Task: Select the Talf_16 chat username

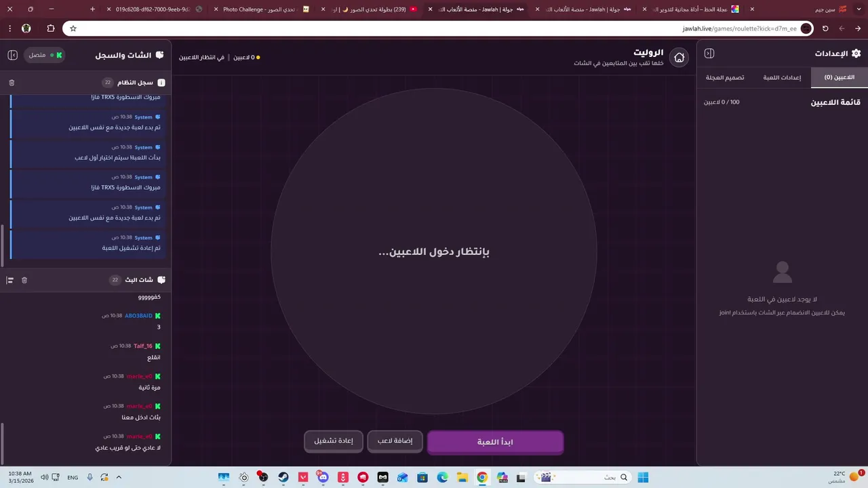Action: tap(143, 346)
